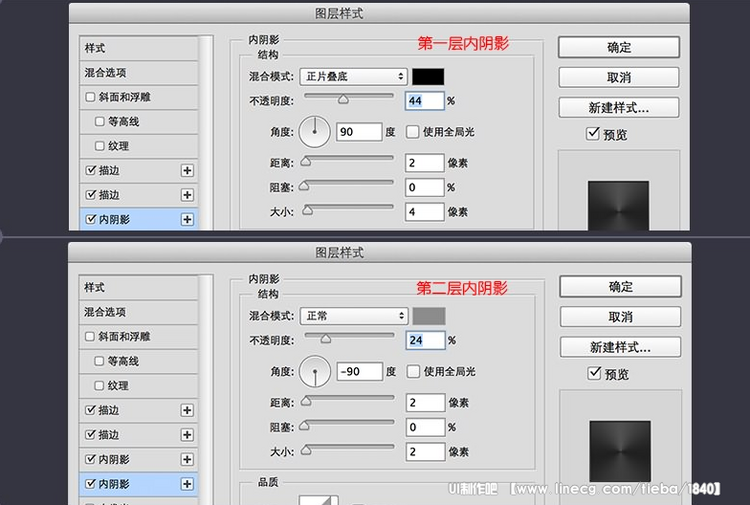Click the angle dial set to 90 degrees
Image resolution: width=750 pixels, height=505 pixels.
(315, 132)
